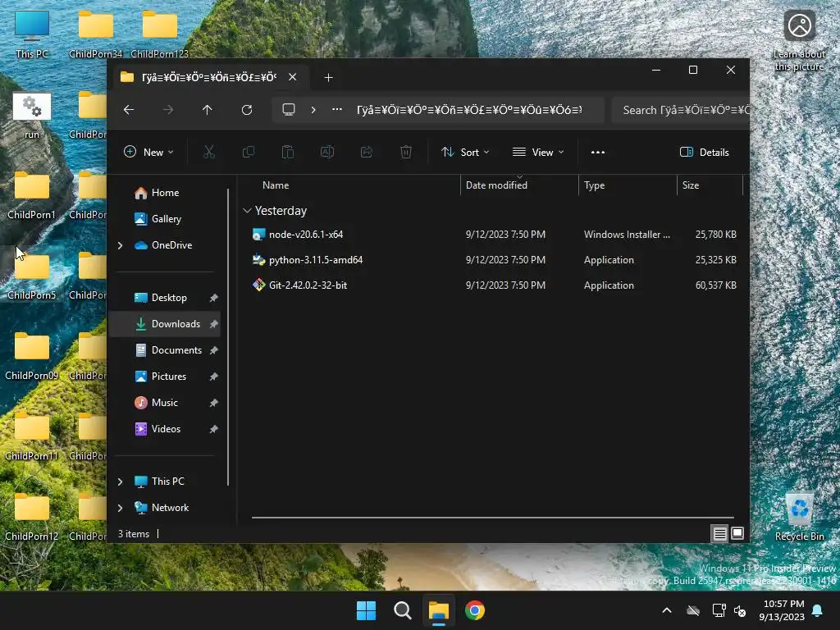Image resolution: width=840 pixels, height=630 pixels.
Task: Open the notification bell
Action: click(x=818, y=610)
